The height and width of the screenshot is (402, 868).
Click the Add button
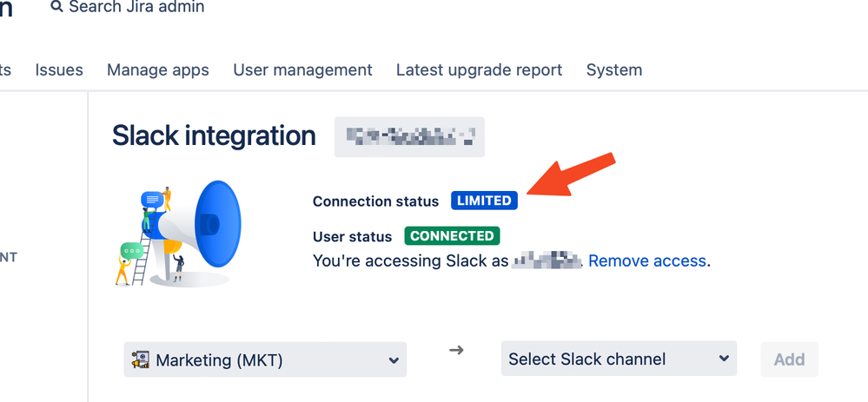tap(789, 359)
